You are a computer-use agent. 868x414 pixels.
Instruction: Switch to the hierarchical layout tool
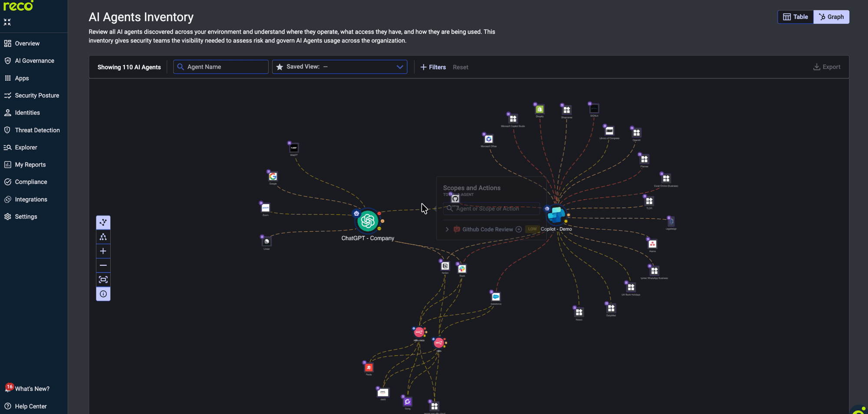103,237
